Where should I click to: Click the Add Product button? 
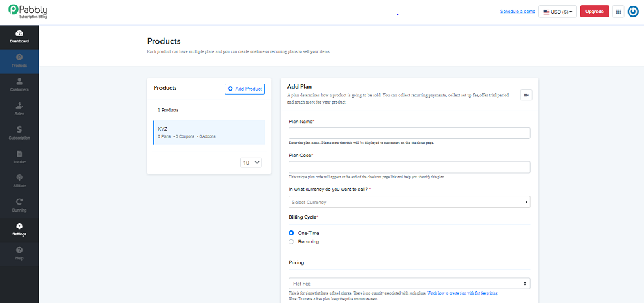(x=244, y=89)
